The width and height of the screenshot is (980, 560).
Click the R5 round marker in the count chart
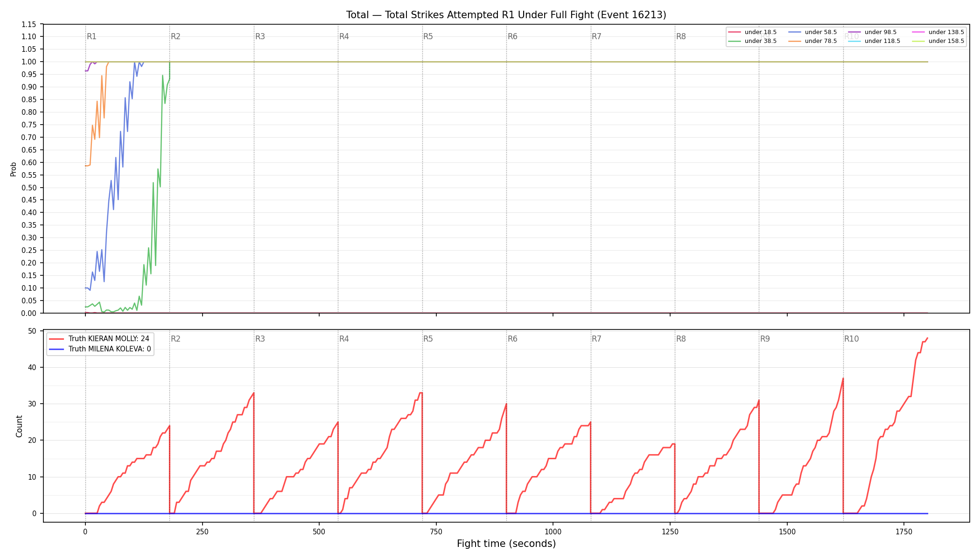[x=428, y=339]
